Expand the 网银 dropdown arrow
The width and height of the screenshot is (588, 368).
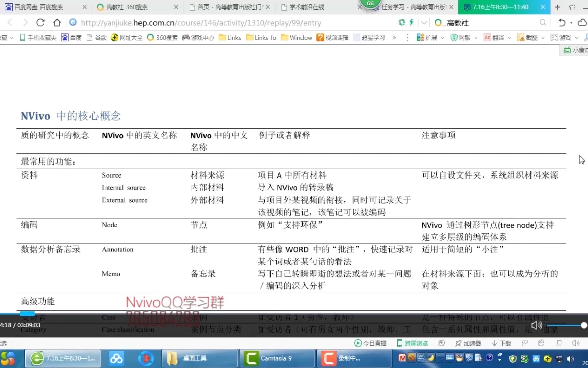[x=476, y=38]
